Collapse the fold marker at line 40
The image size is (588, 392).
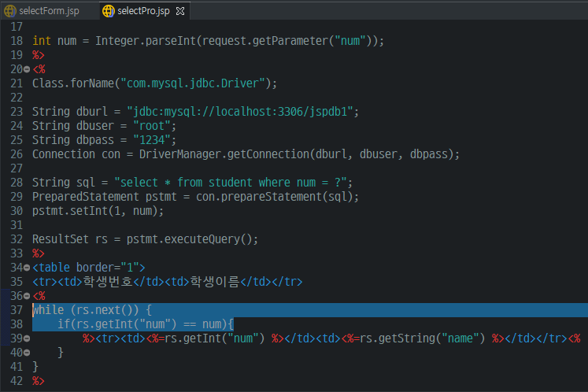27,353
